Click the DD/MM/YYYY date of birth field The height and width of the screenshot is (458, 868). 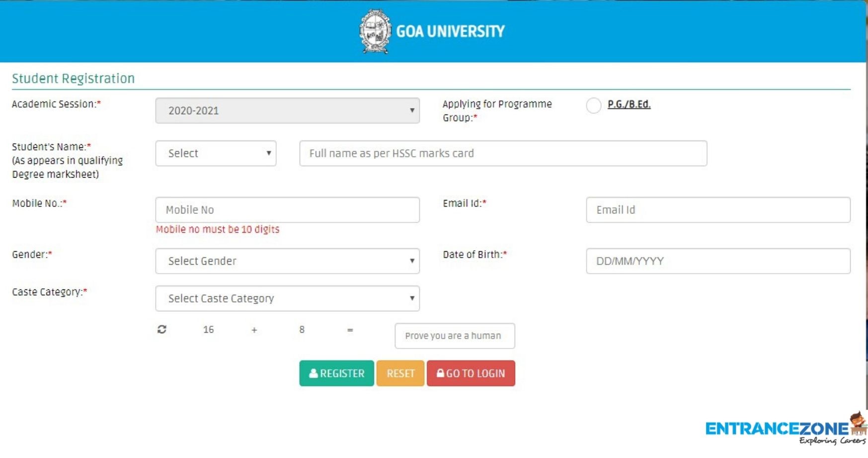(718, 261)
